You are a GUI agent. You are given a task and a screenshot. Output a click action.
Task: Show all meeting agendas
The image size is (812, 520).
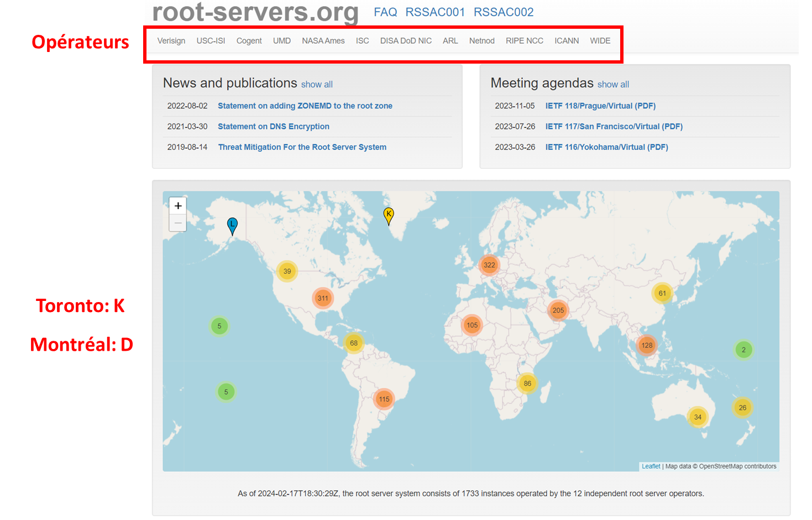point(613,85)
